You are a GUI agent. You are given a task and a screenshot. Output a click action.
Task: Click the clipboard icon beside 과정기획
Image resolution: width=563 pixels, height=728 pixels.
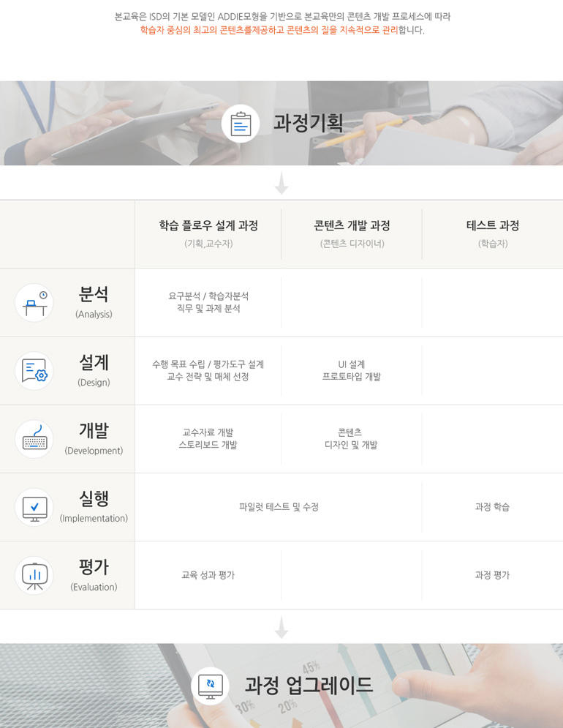241,123
